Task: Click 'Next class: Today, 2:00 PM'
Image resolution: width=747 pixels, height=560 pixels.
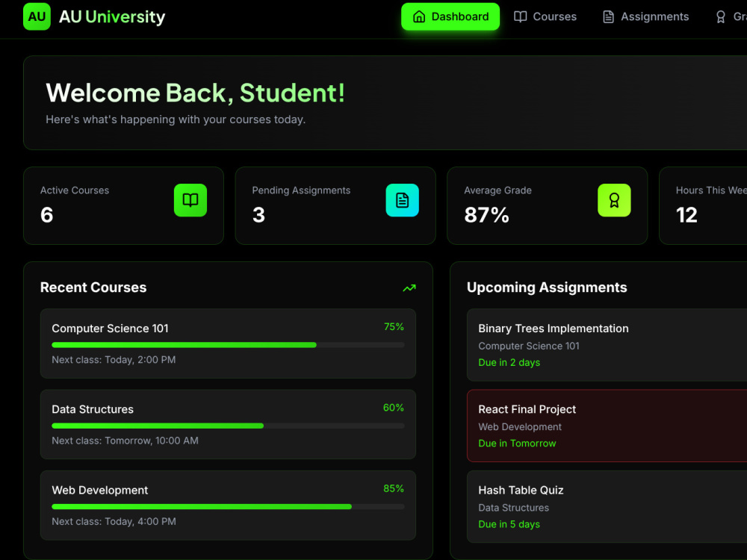Action: pyautogui.click(x=114, y=360)
